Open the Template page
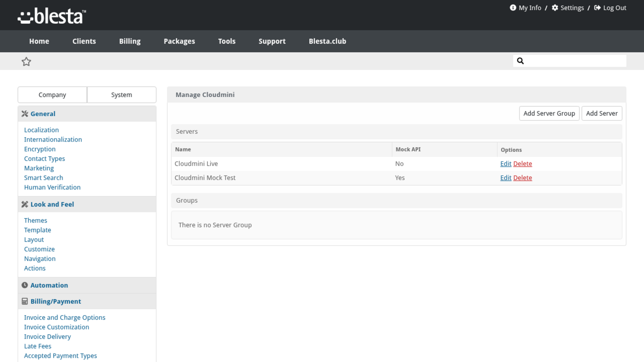 (38, 230)
